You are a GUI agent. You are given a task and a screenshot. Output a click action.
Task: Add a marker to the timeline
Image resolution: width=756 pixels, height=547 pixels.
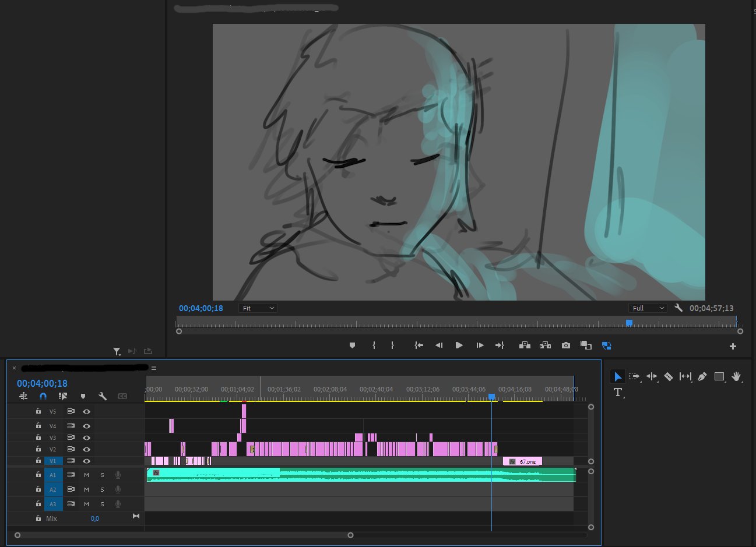(83, 396)
